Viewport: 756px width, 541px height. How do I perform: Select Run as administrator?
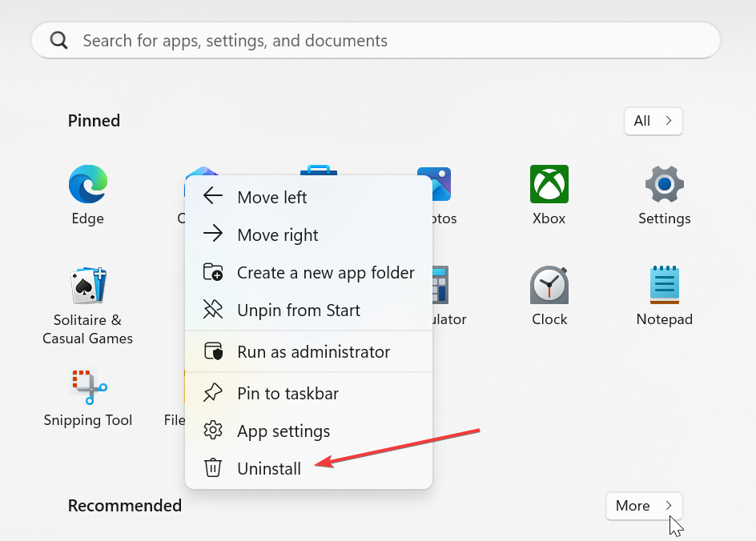(313, 352)
